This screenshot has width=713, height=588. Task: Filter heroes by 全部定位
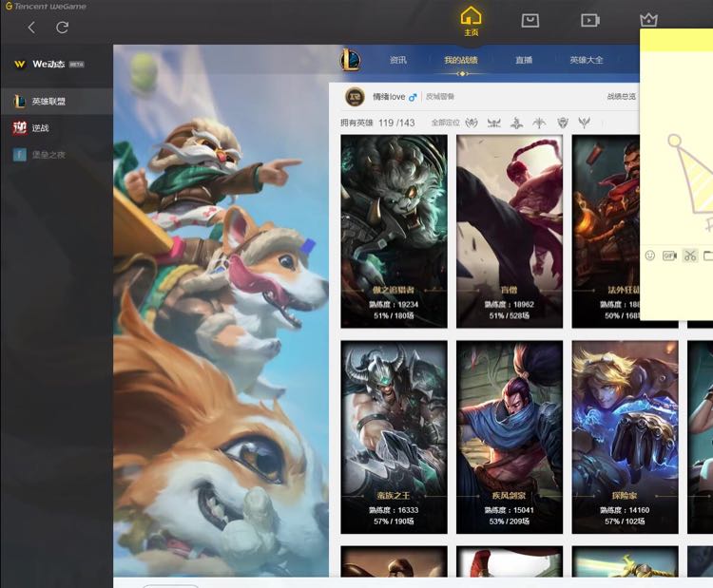click(445, 123)
